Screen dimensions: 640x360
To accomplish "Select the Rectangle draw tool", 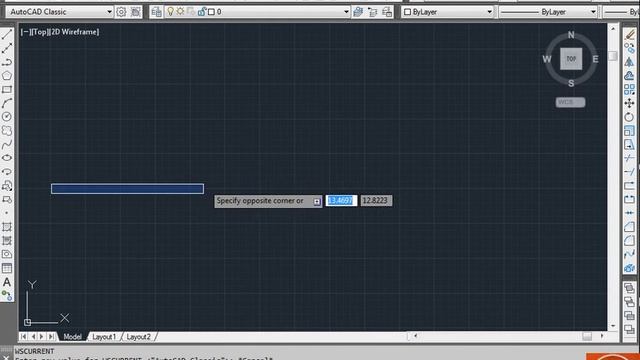I will pyautogui.click(x=7, y=89).
